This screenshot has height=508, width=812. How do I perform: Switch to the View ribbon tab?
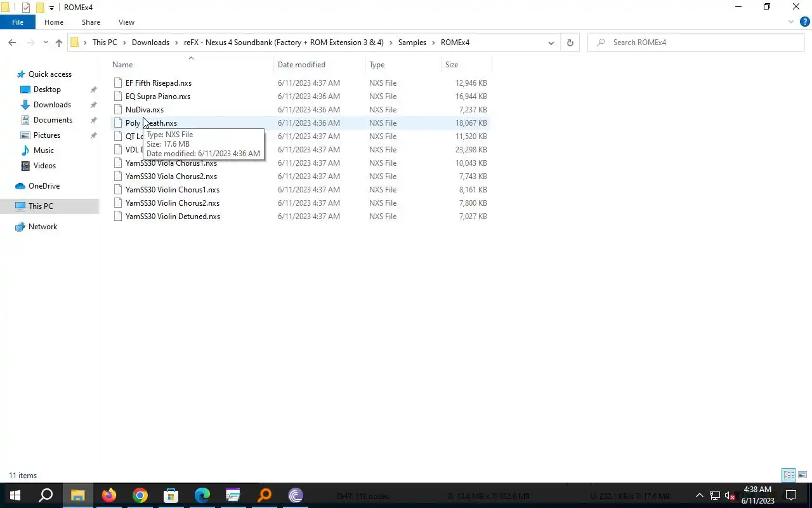(x=126, y=22)
